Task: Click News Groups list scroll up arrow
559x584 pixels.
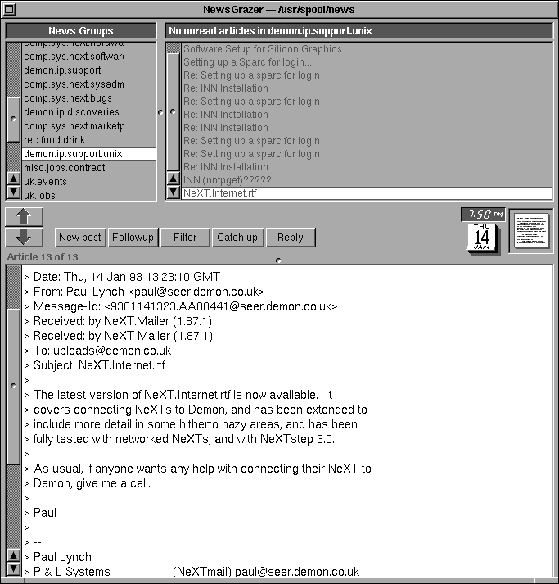Action: point(13,179)
